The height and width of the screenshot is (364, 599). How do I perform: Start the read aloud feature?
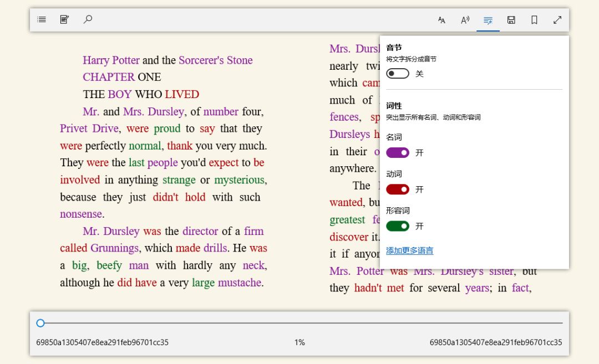point(465,20)
